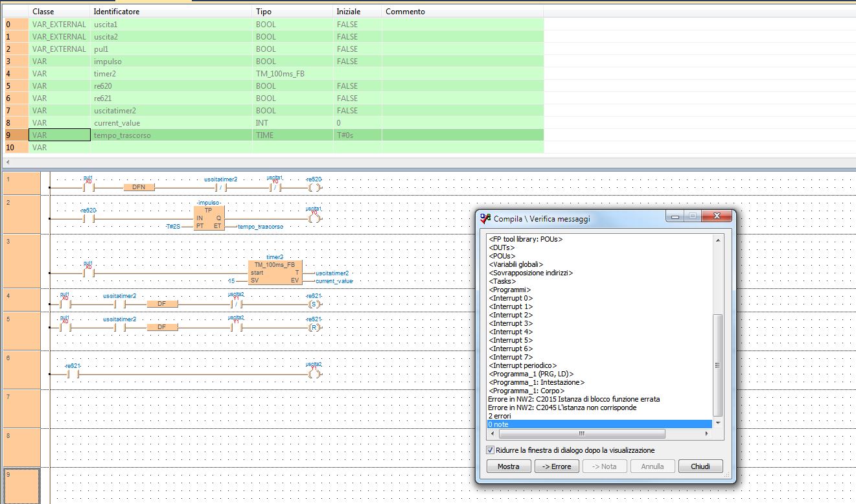Select the TM_100ms_FB timer2 block

[x=274, y=273]
